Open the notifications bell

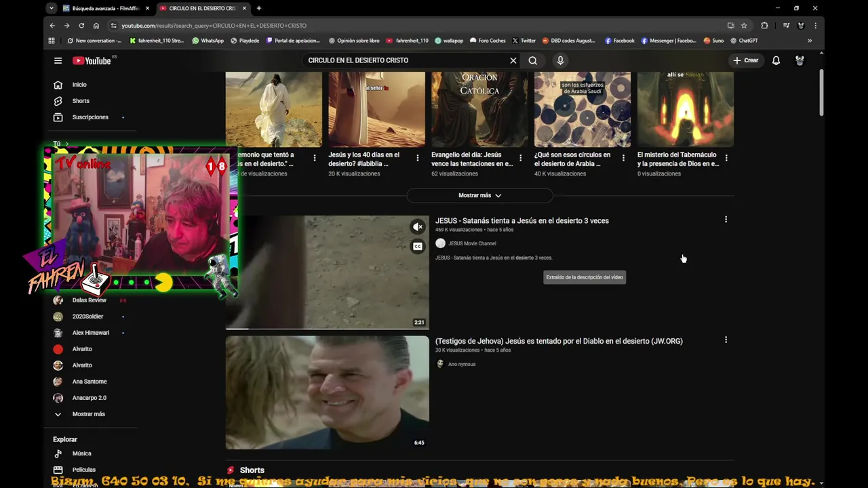[776, 60]
